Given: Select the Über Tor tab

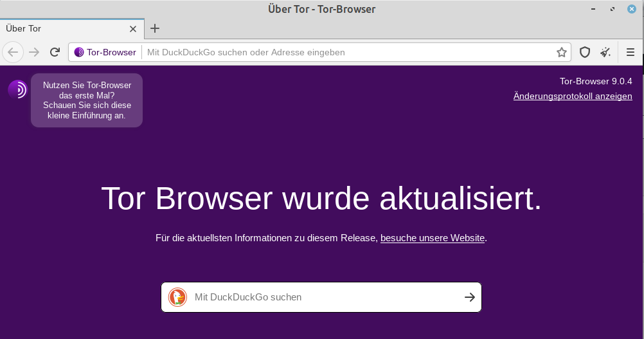Looking at the screenshot, I should [x=72, y=29].
